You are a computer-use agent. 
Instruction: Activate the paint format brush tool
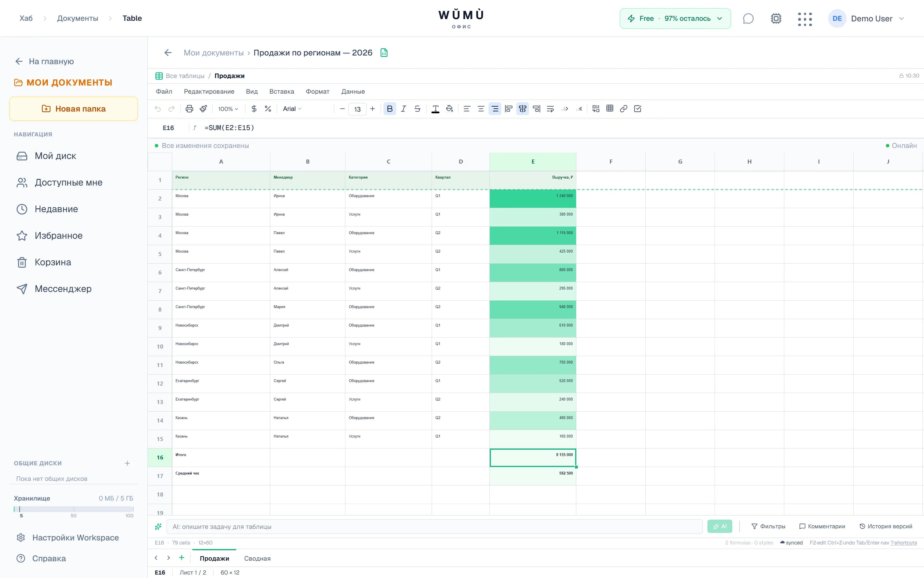pos(204,109)
